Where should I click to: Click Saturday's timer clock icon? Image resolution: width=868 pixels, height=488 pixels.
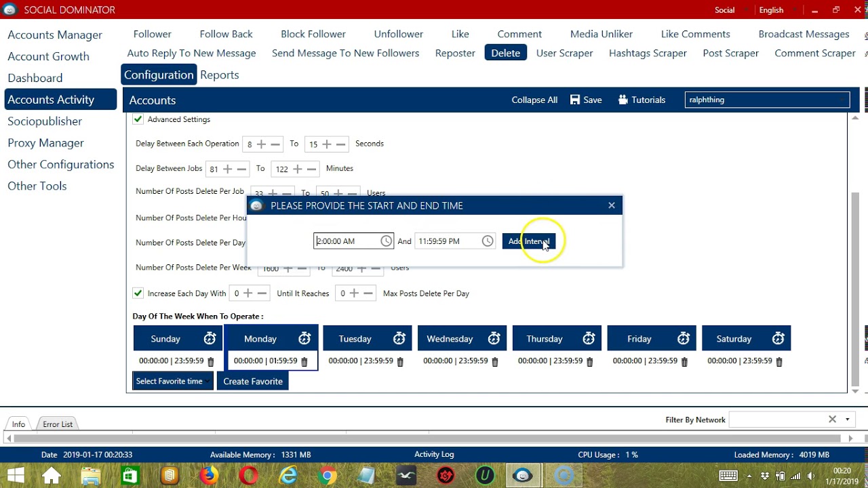click(778, 338)
